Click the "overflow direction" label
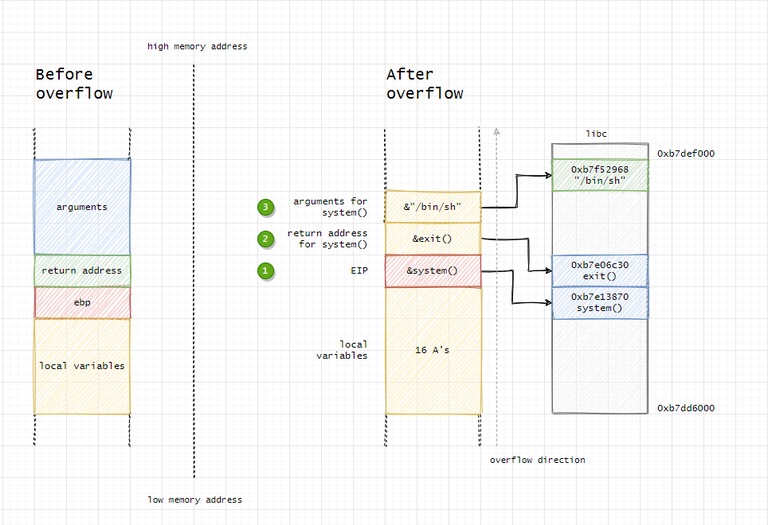768x525 pixels. click(537, 460)
